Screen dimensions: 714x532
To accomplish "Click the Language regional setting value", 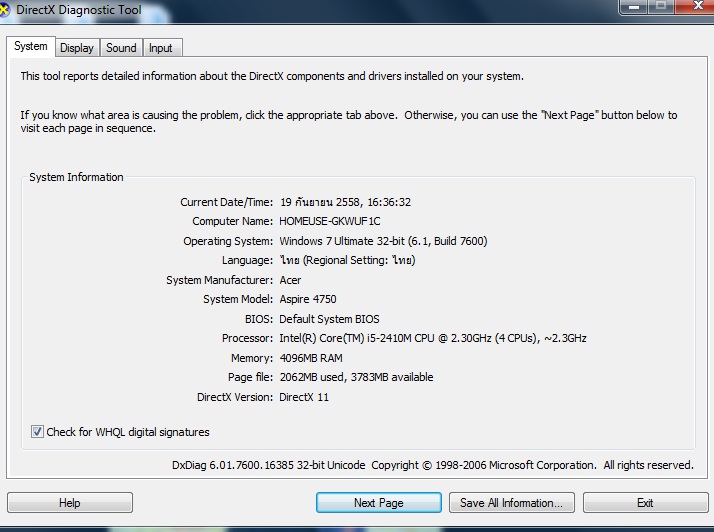I will tap(347, 260).
